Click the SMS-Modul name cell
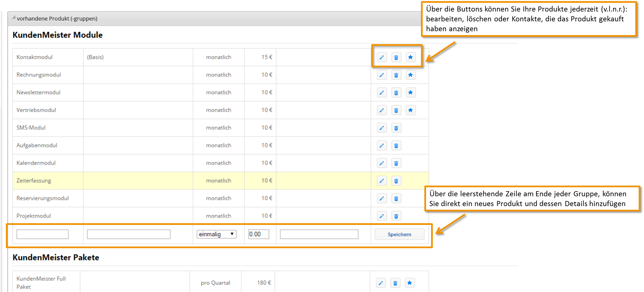644x292 pixels. pyautogui.click(x=48, y=127)
